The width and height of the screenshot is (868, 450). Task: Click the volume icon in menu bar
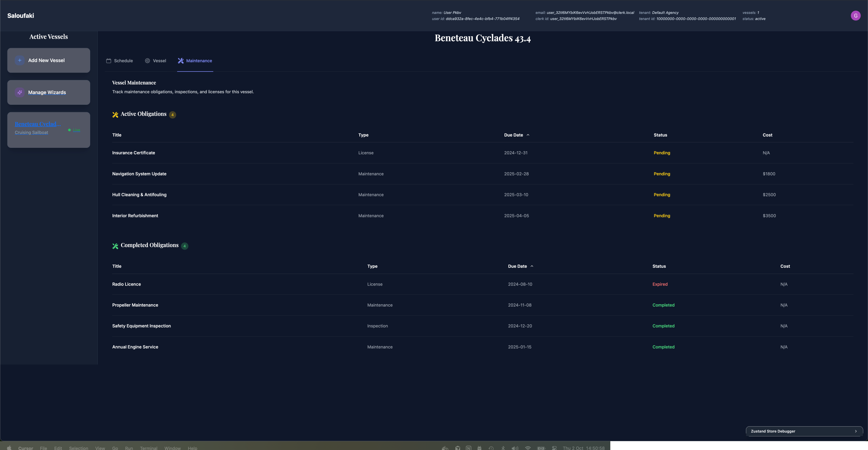pyautogui.click(x=515, y=448)
